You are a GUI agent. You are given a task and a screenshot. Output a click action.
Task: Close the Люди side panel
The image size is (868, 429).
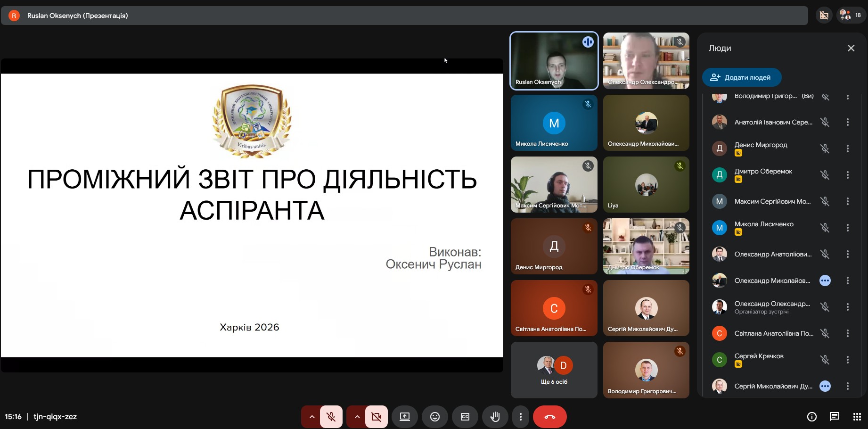tap(851, 48)
